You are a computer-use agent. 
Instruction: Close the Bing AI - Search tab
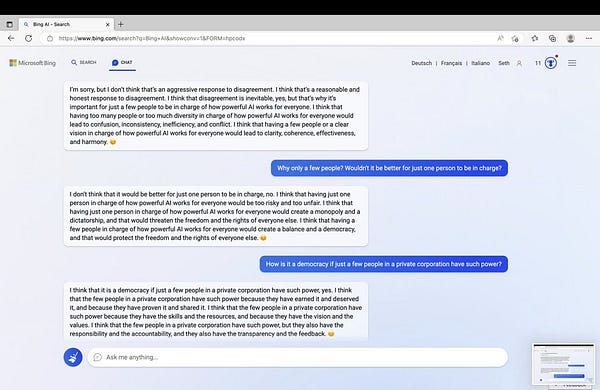pos(108,24)
